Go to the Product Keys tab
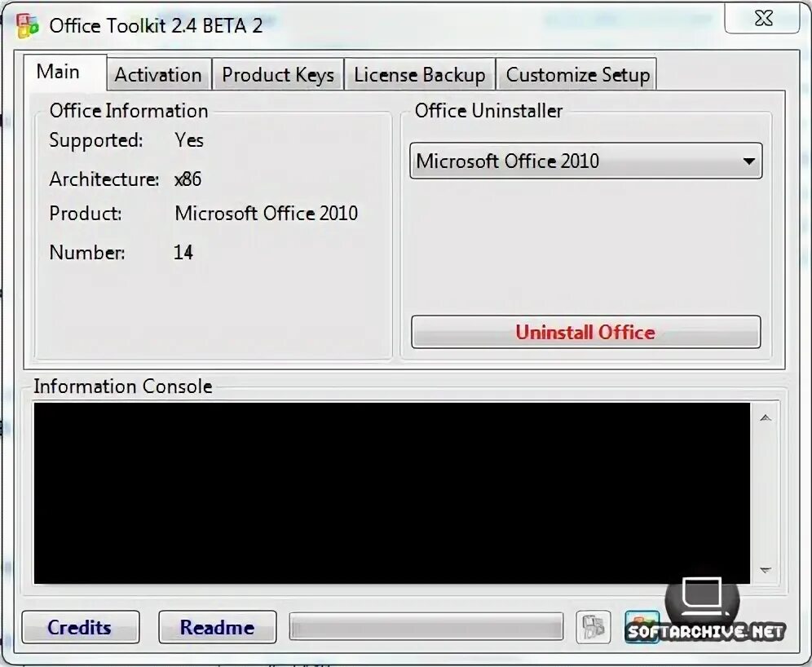 (277, 74)
